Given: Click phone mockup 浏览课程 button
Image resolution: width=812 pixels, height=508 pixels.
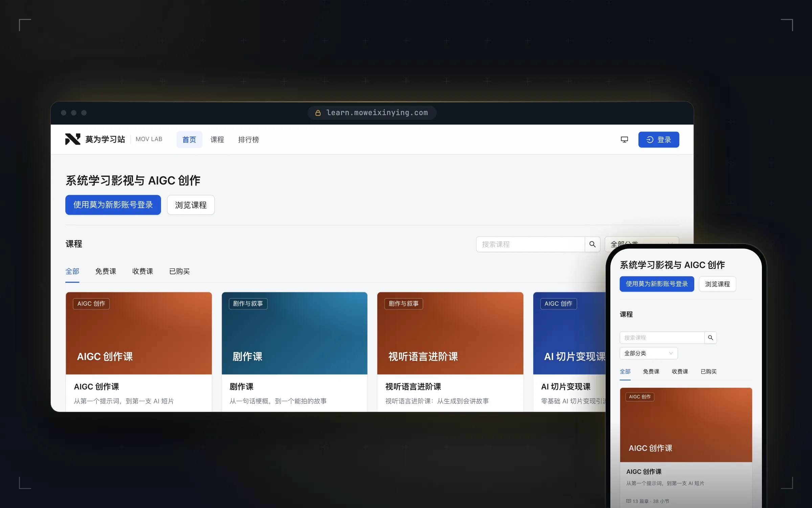Looking at the screenshot, I should pyautogui.click(x=717, y=284).
